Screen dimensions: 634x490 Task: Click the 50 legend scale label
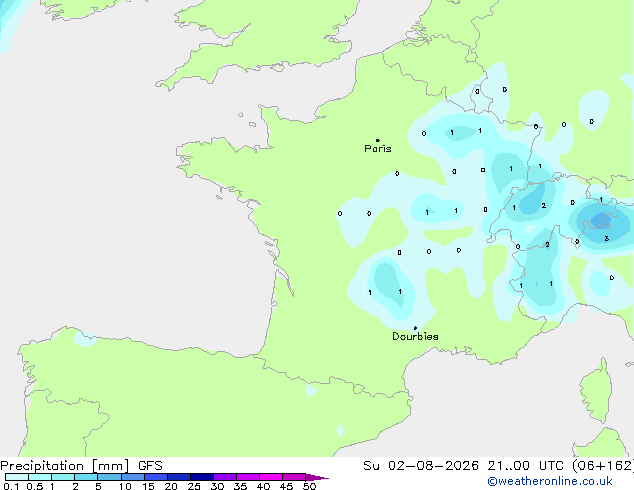pyautogui.click(x=310, y=486)
